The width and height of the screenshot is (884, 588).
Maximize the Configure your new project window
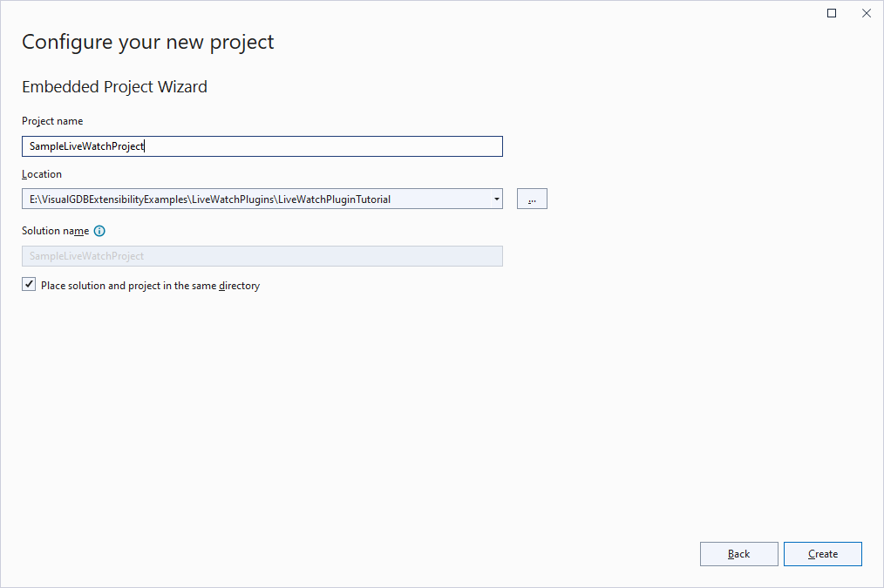click(832, 13)
